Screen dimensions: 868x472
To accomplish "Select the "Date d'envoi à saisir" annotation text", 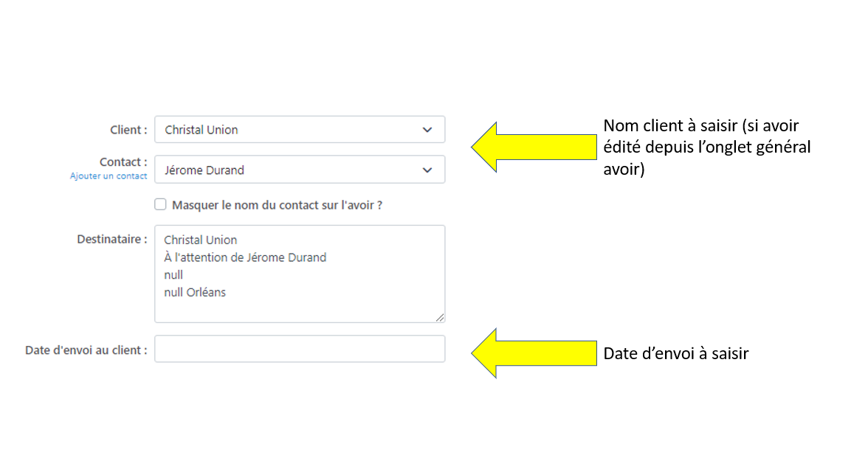I will tap(676, 354).
